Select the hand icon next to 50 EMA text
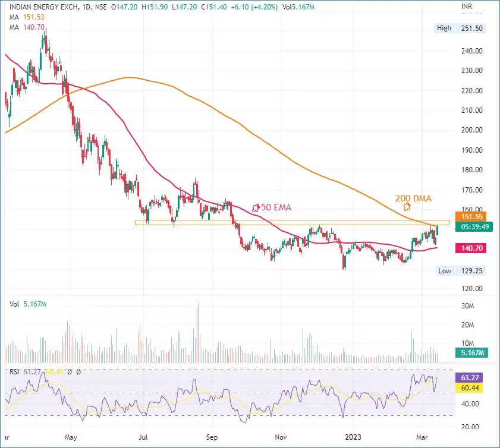The height and width of the screenshot is (448, 500). (x=256, y=207)
